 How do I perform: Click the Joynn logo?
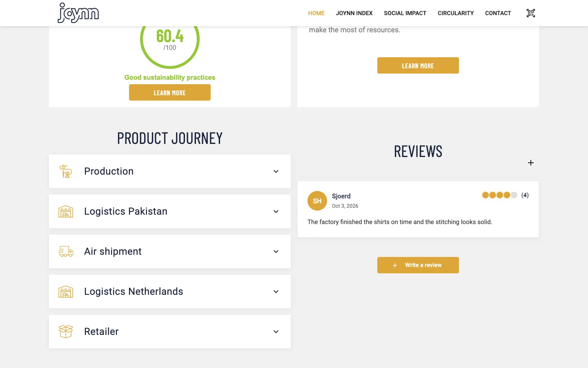coord(78,13)
